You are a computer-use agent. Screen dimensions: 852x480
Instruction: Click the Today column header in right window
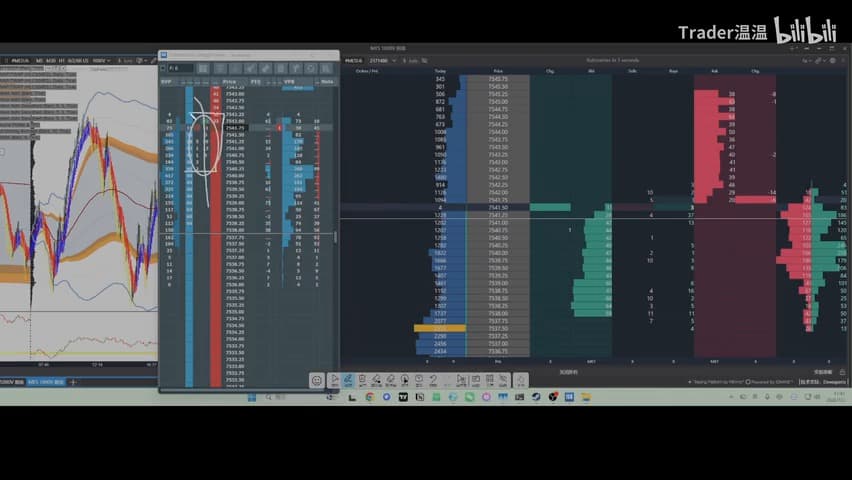tap(440, 71)
